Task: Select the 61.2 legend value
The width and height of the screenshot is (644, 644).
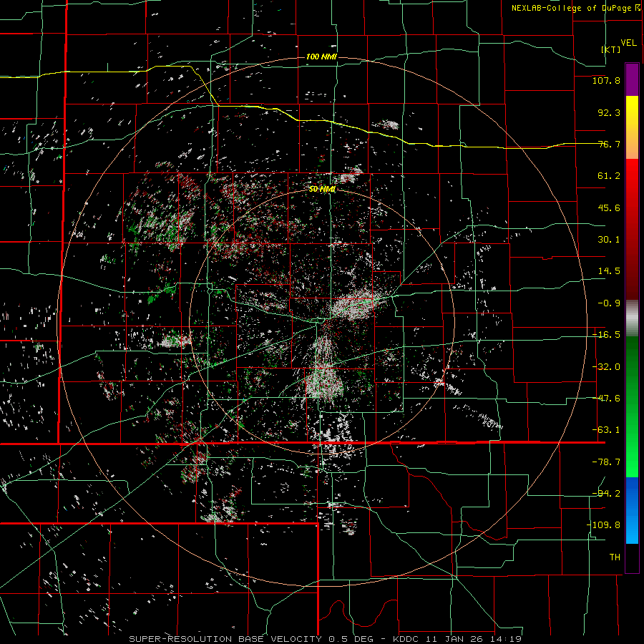Action: tap(609, 176)
